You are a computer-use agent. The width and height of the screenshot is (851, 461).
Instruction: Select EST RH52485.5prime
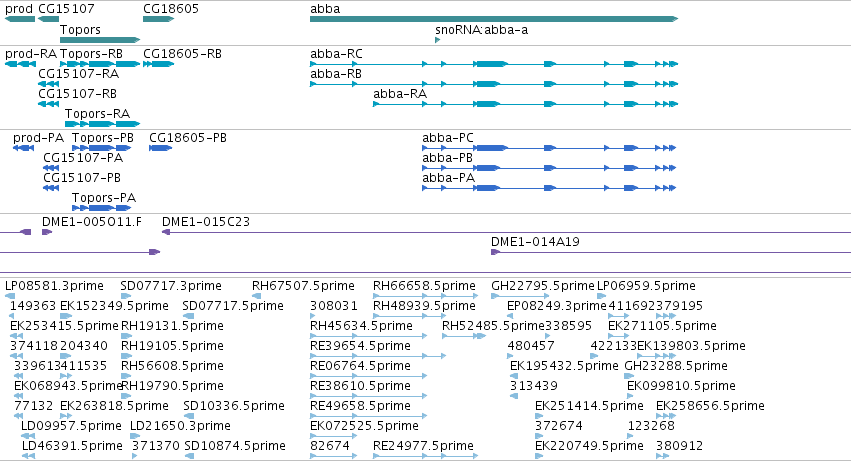493,326
